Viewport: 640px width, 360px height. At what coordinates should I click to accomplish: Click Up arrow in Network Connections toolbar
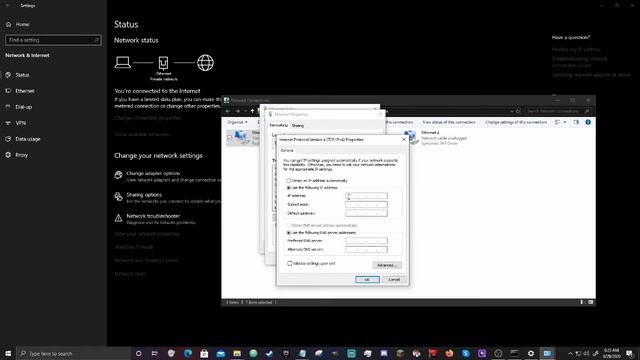point(252,111)
